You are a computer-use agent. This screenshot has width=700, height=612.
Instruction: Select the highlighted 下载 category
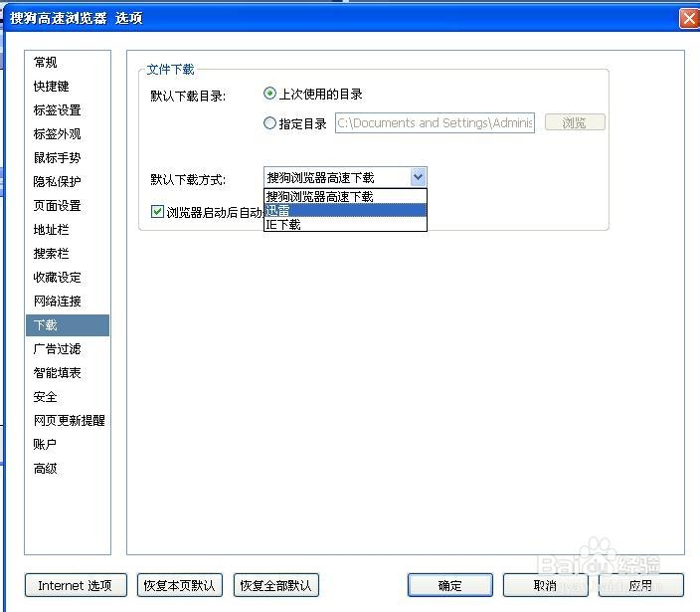pos(68,325)
